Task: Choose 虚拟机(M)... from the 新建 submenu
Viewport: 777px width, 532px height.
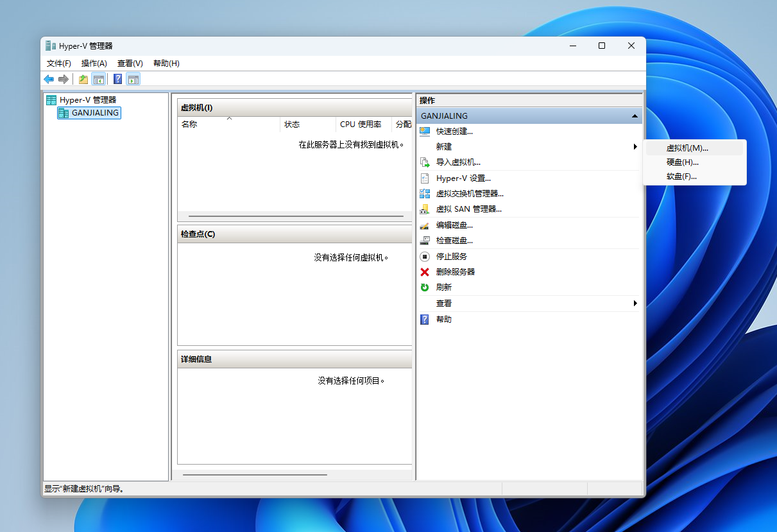Action: coord(695,148)
